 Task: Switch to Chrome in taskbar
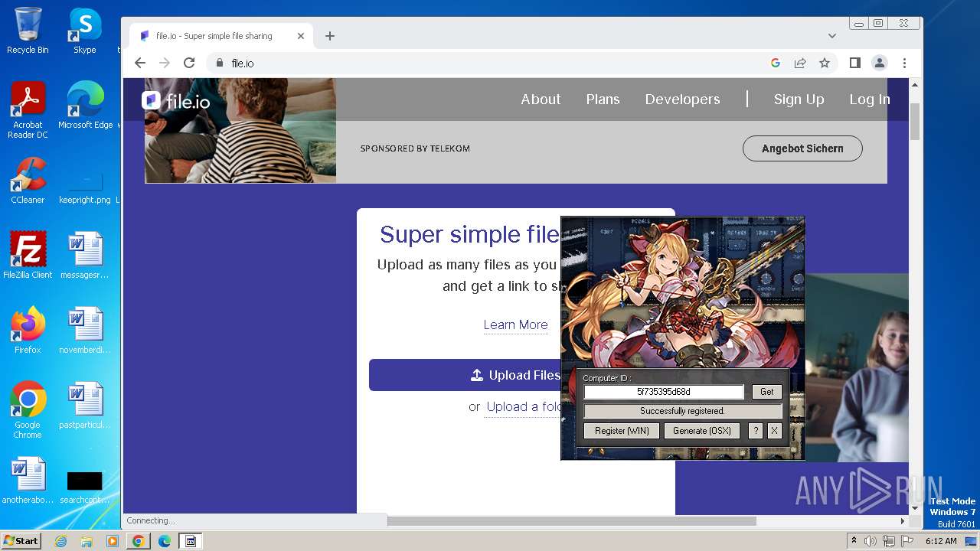point(139,541)
